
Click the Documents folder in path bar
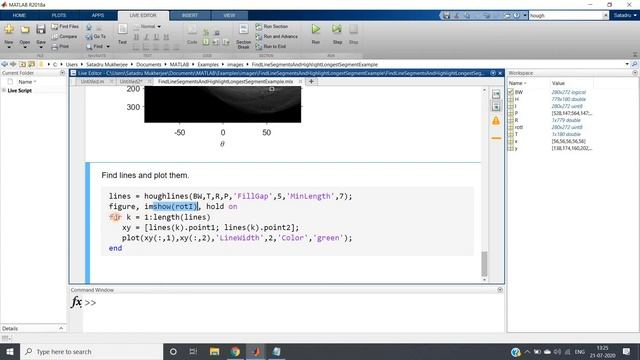click(149, 64)
